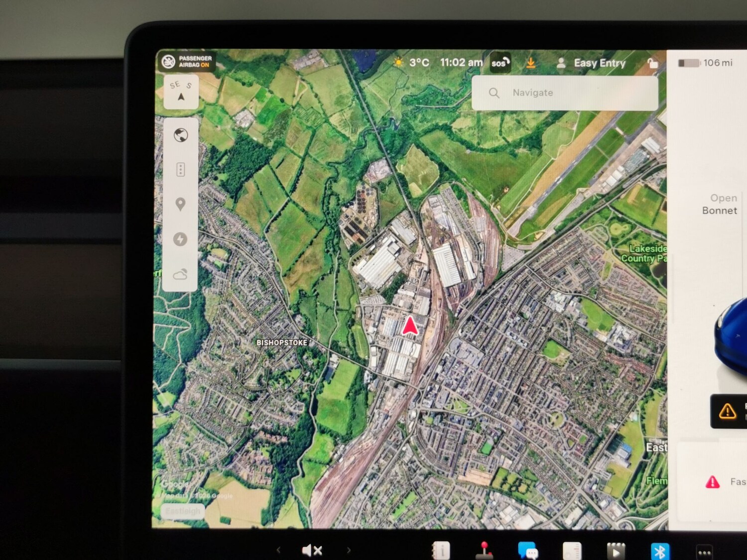
Task: Toggle satellite view globe icon
Action: pos(181,135)
